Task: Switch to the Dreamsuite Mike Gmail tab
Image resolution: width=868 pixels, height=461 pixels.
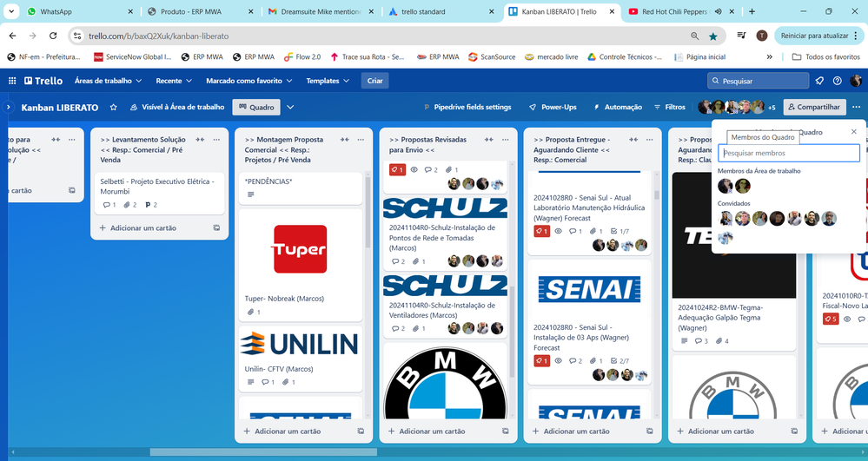Action: 321,11
